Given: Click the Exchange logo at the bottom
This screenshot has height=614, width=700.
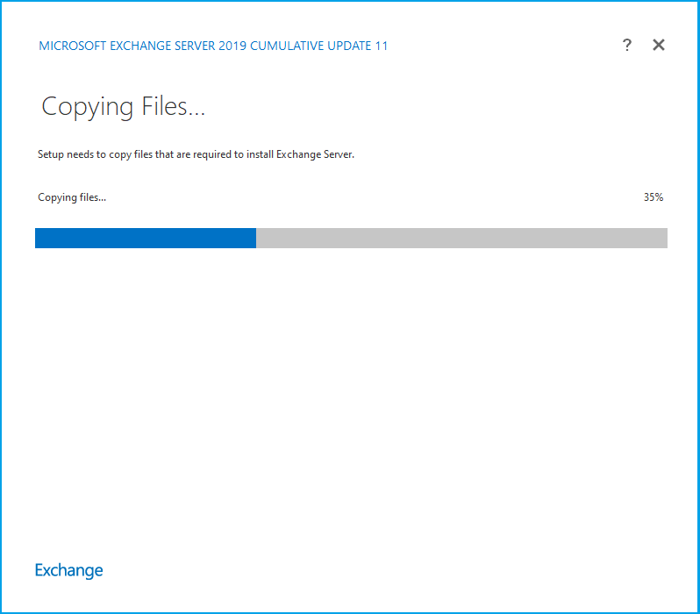Looking at the screenshot, I should [x=68, y=570].
